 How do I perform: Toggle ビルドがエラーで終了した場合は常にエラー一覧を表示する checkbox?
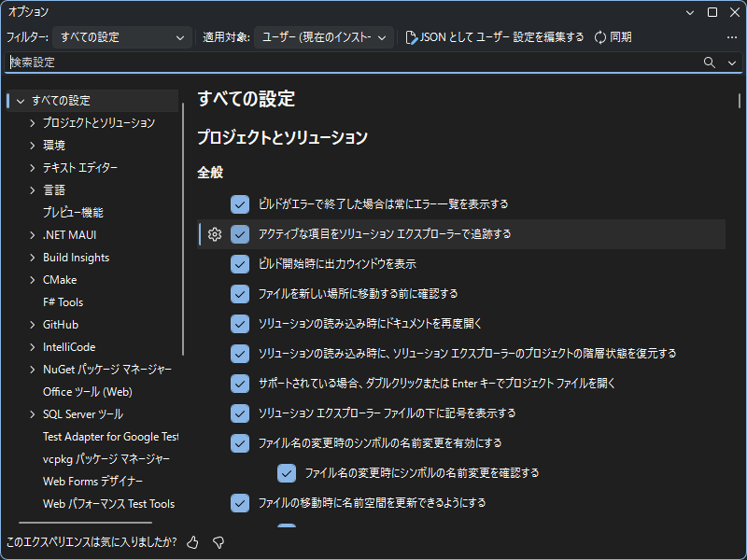240,204
